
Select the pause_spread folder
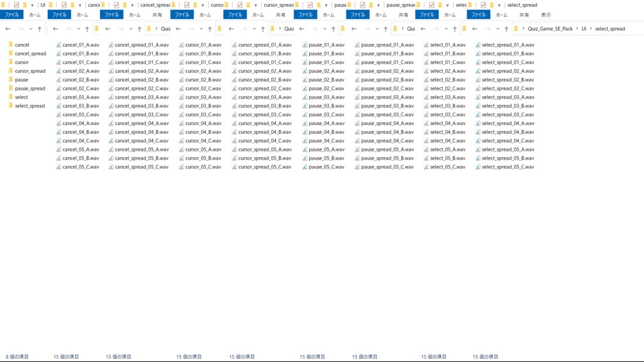(27, 88)
